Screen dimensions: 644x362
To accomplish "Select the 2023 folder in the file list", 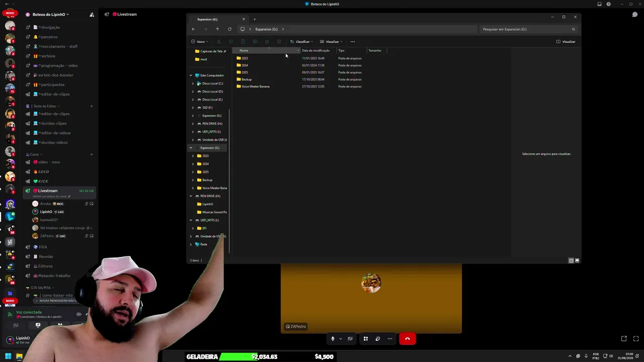I will [x=245, y=58].
